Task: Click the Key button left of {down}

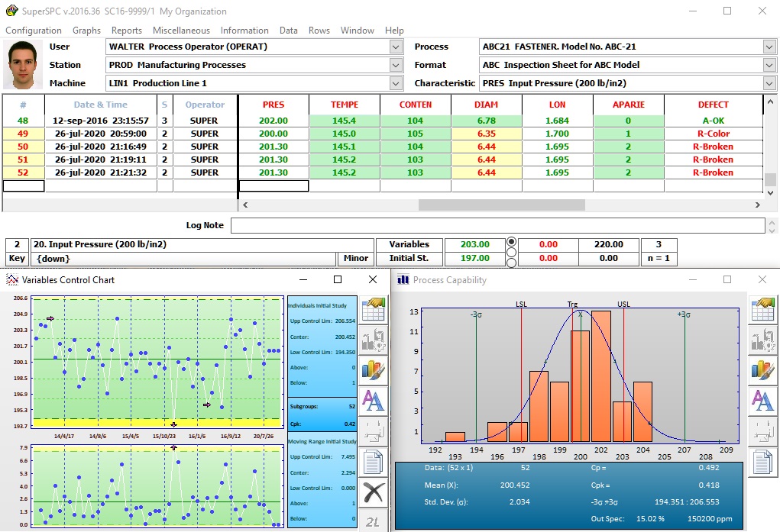Action: click(17, 259)
